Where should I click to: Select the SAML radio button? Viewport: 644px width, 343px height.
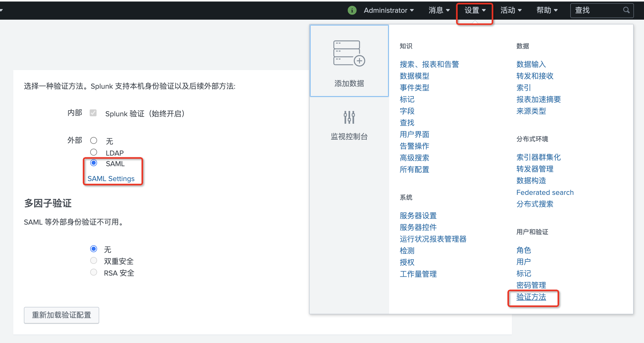(x=94, y=163)
